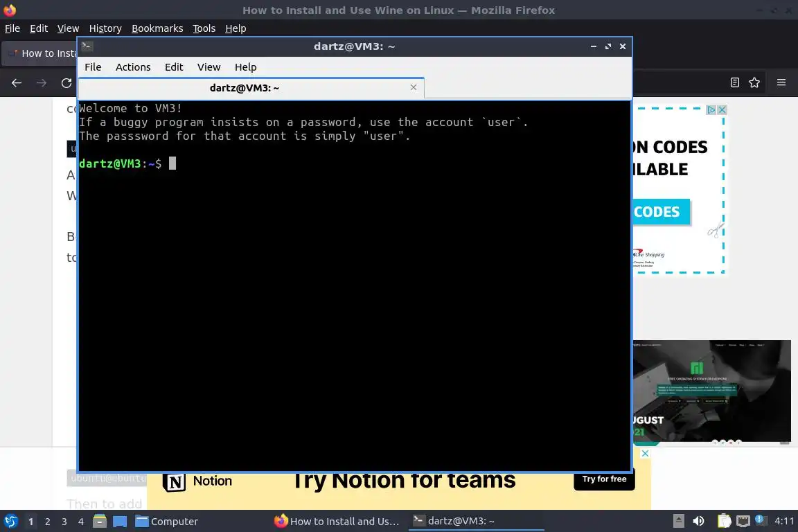Open the volume control
Screen dimensions: 798x532
pyautogui.click(x=698, y=521)
